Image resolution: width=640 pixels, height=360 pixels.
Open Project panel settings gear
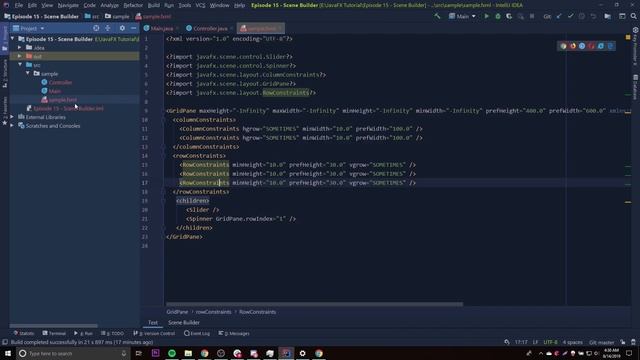pos(122,28)
